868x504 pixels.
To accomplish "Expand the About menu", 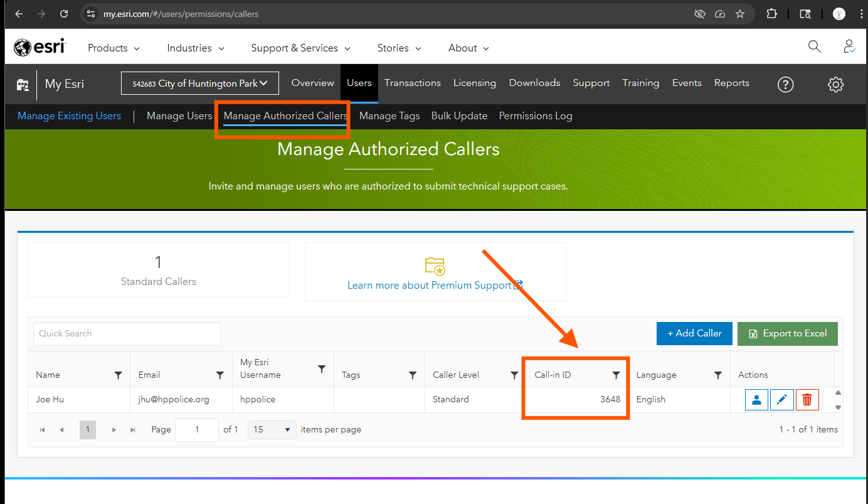I will click(x=468, y=48).
